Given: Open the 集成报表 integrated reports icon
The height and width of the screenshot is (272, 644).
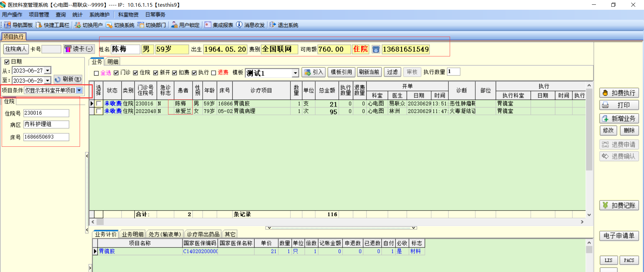Looking at the screenshot, I should [208, 25].
